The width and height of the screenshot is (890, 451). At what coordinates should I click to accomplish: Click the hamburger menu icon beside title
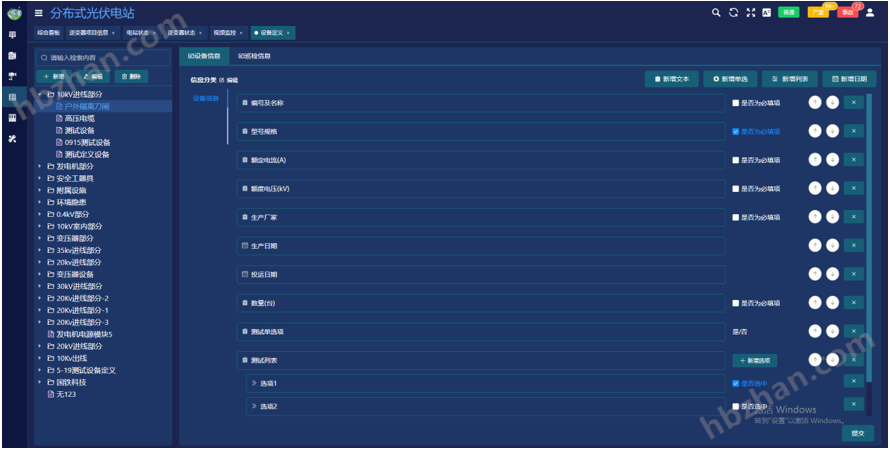click(39, 13)
